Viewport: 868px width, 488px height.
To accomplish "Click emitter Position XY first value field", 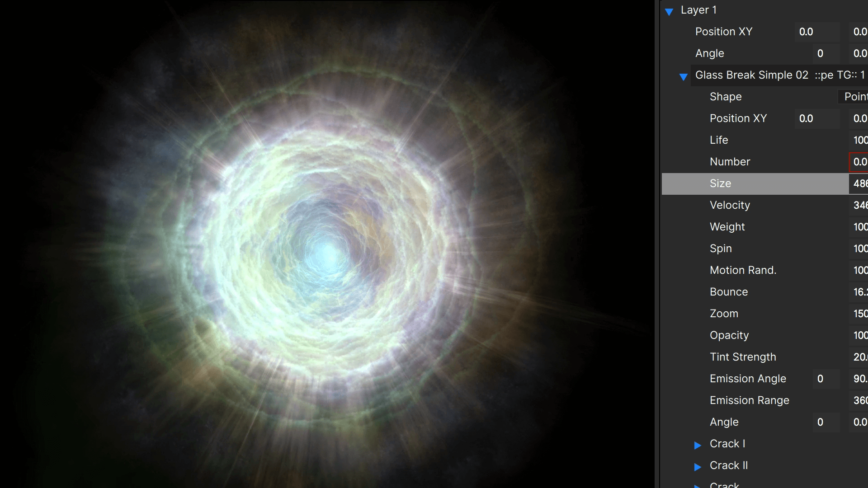I will (817, 118).
